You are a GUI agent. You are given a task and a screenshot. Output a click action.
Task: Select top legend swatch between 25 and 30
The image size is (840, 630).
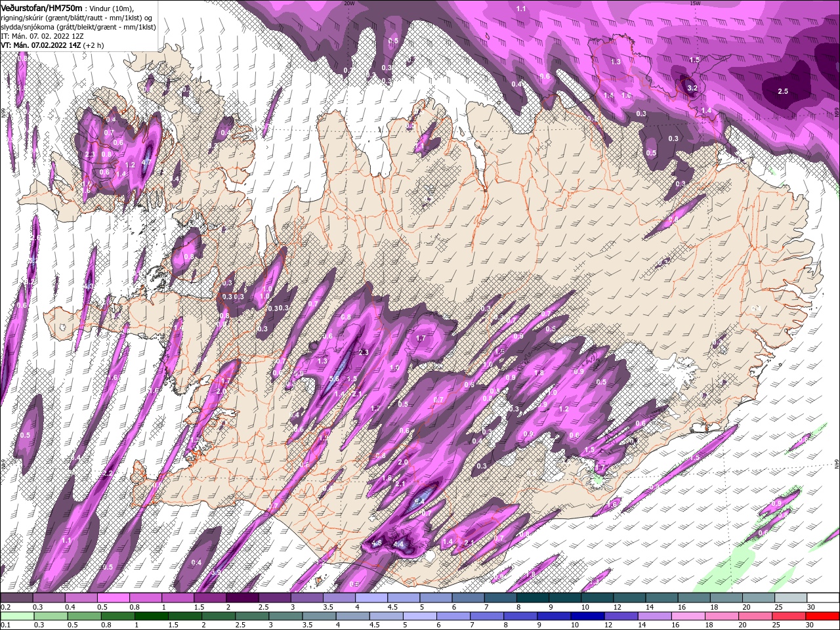coord(789,598)
